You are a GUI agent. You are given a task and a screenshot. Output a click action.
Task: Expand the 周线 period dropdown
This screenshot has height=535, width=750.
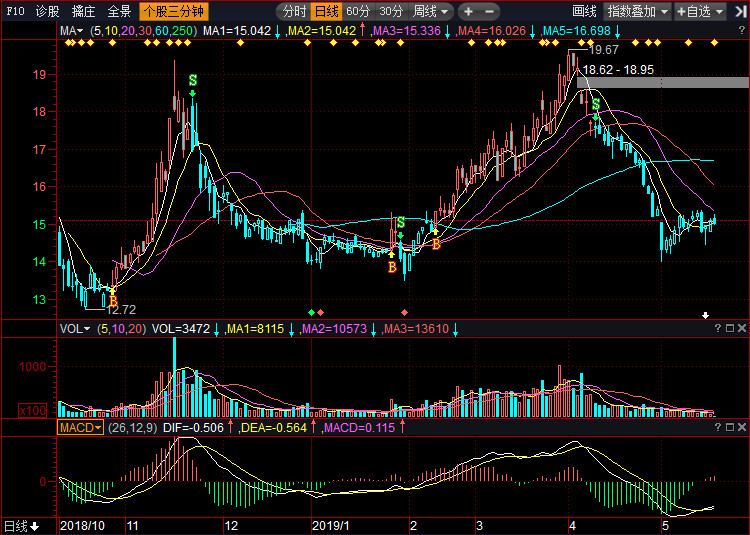coord(431,12)
